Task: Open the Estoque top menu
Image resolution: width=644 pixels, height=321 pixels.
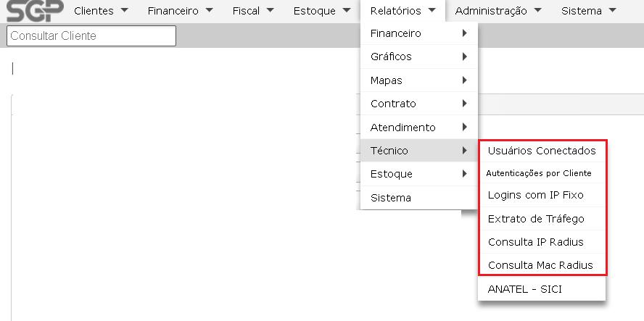Action: tap(322, 11)
